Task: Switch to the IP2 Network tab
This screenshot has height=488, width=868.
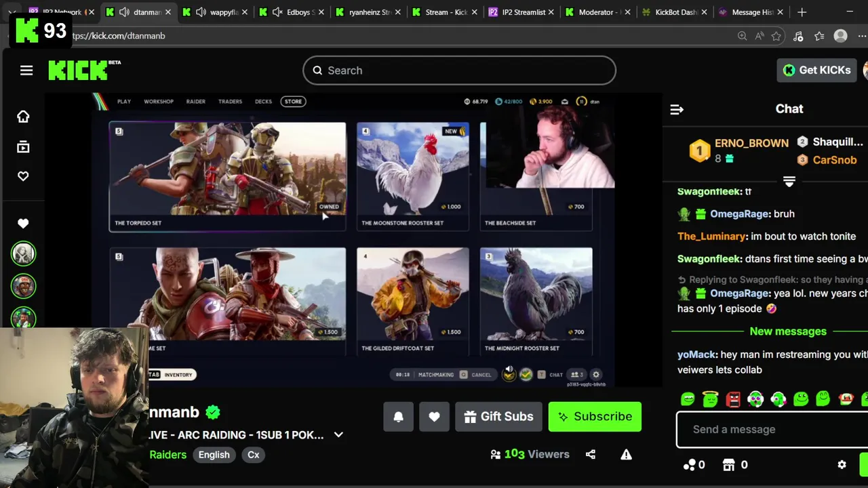Action: tap(62, 12)
